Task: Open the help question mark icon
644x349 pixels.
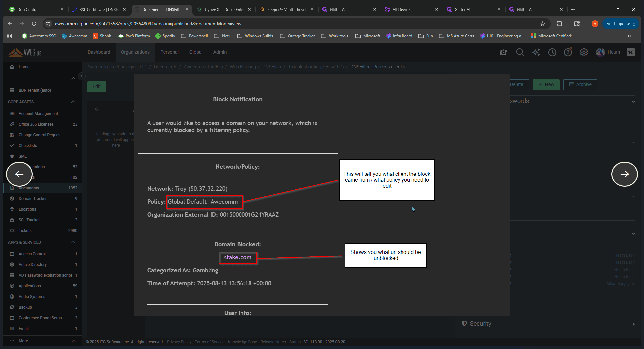Action: (568, 52)
